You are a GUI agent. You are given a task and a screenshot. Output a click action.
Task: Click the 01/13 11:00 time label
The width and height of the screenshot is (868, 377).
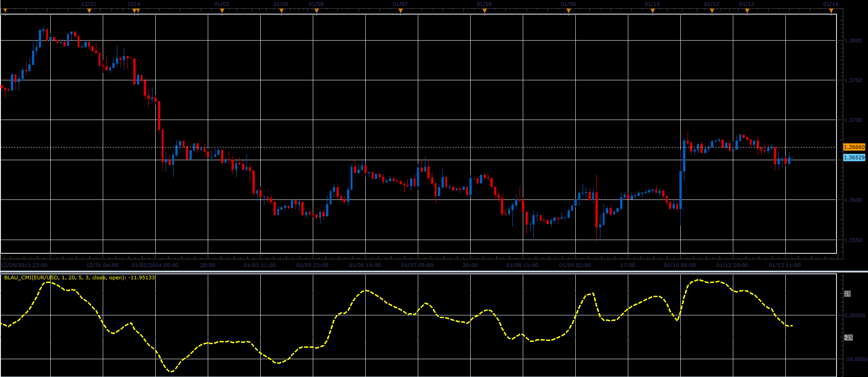(785, 265)
